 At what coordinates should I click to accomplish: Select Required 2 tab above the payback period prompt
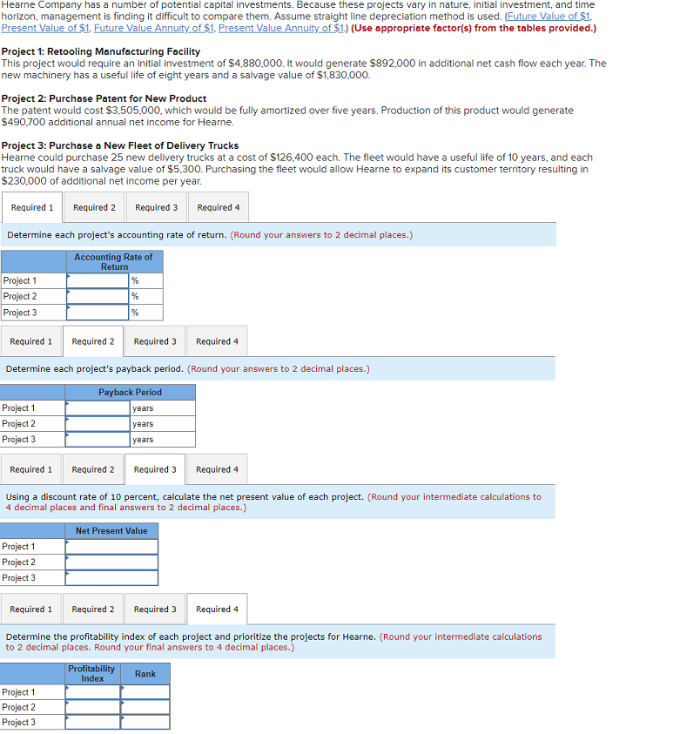click(x=92, y=341)
